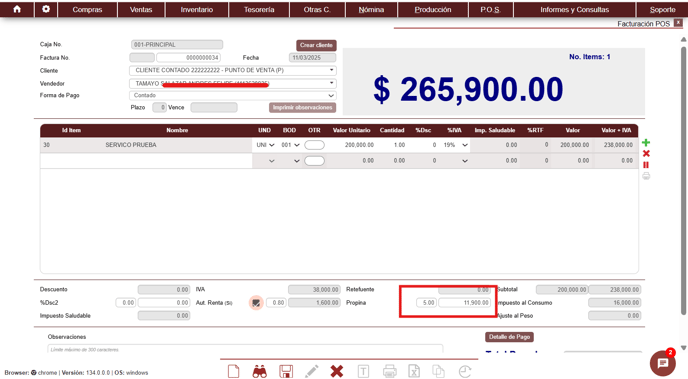This screenshot has width=688, height=379.
Task: Add a row with the green plus icon
Action: 646,143
